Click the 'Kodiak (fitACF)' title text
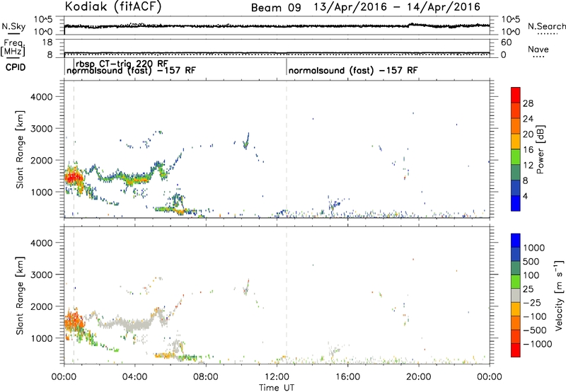 pos(113,7)
